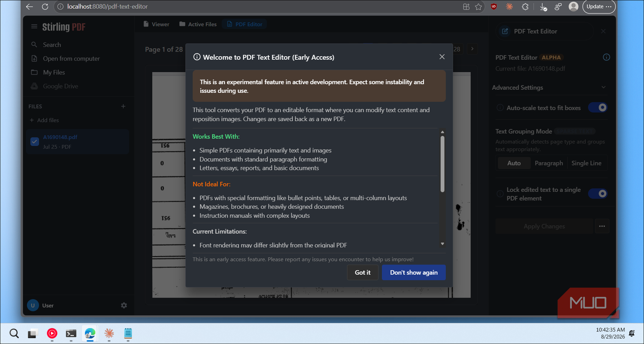
Task: Click the site information icon
Action: (60, 7)
